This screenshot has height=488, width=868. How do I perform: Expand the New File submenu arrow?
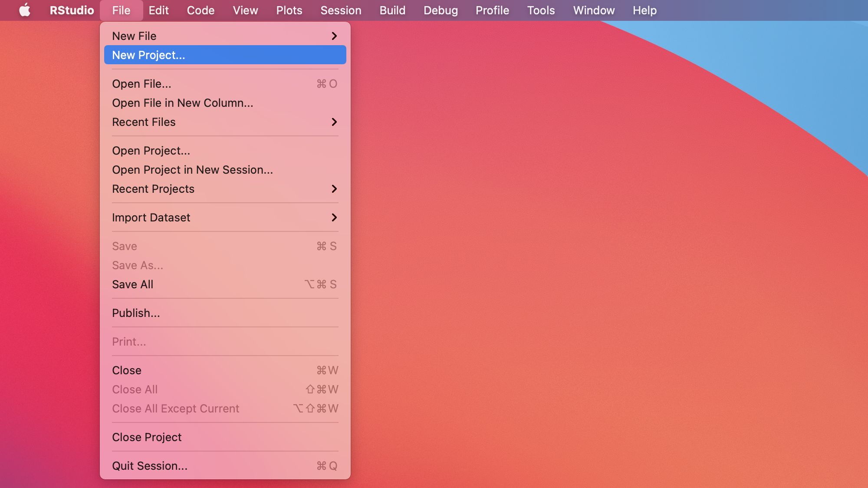334,36
